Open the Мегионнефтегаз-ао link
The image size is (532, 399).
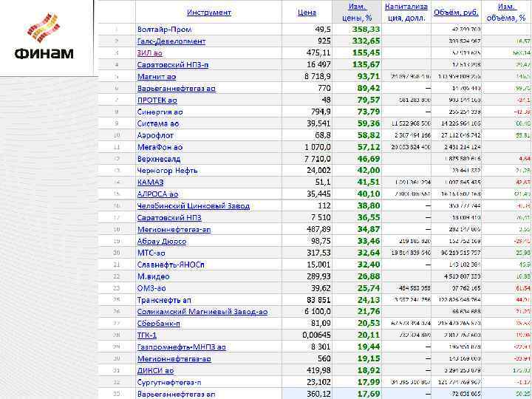pos(174,358)
